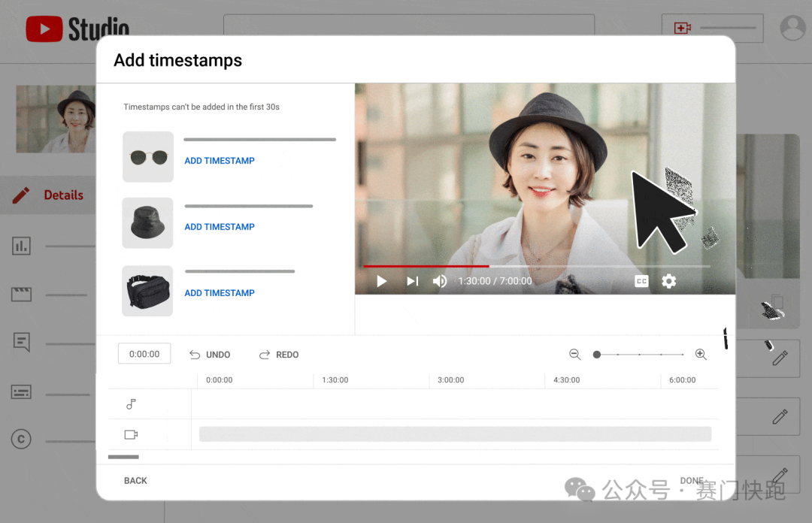Click the Create video camera icon

[x=683, y=28]
